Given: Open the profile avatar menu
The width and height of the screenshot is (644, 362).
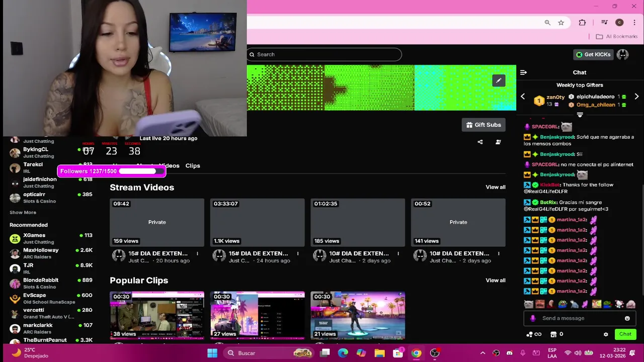Looking at the screenshot, I should click(x=622, y=54).
